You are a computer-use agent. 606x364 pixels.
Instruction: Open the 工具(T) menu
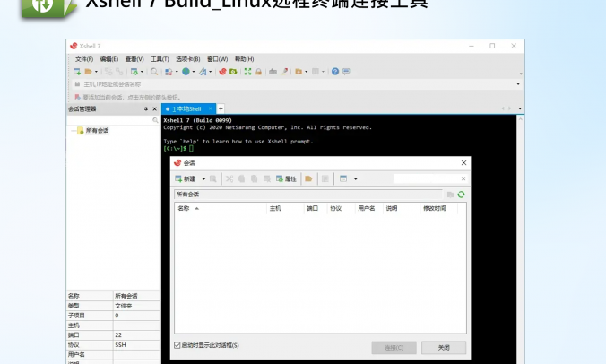pos(160,59)
